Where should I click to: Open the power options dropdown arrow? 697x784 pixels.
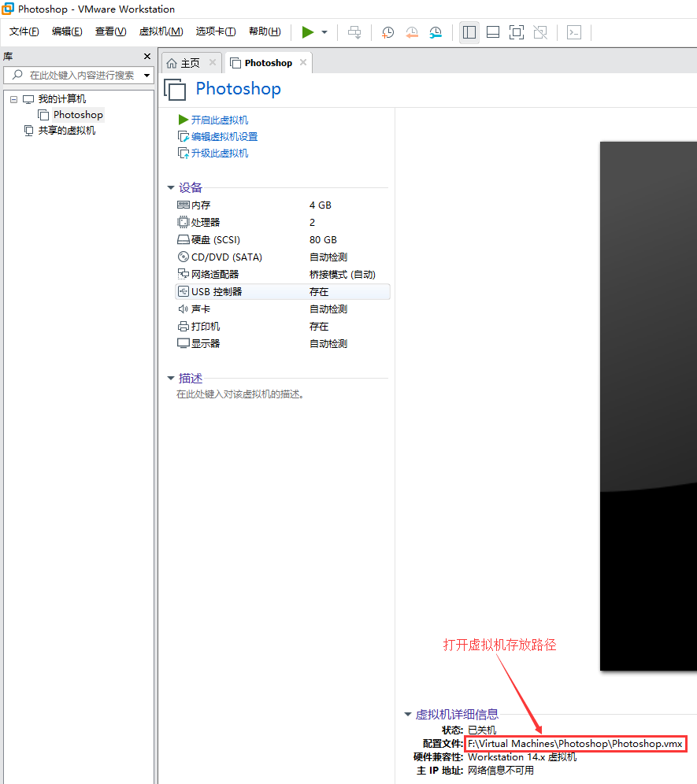324,32
